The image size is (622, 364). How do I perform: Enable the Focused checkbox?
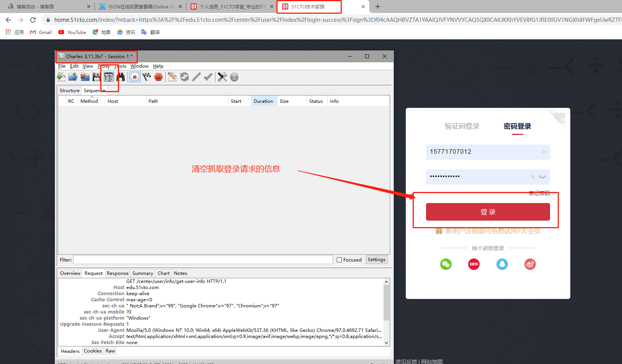point(339,260)
